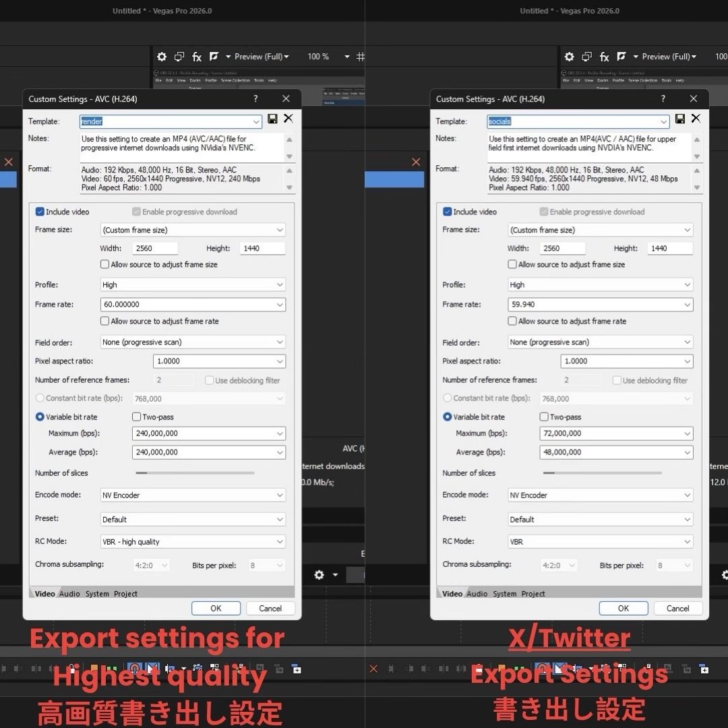Click Height field in socials dialog
The height and width of the screenshot is (728, 728).
point(670,248)
